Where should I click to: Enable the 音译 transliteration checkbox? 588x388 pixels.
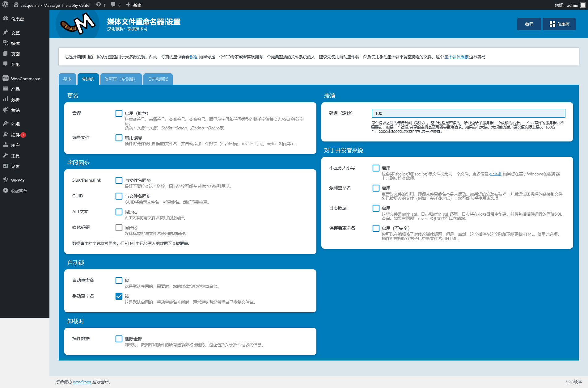tap(119, 113)
